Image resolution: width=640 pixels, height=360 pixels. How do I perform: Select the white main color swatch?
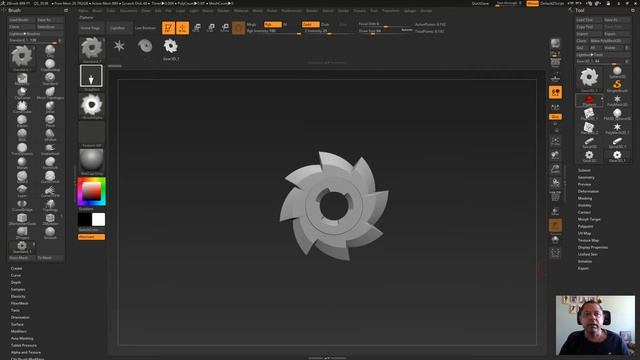[x=98, y=219]
